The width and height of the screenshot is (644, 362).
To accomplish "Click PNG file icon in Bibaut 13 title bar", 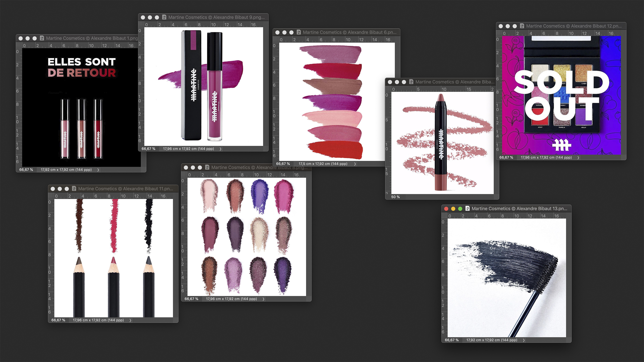I will tap(468, 208).
